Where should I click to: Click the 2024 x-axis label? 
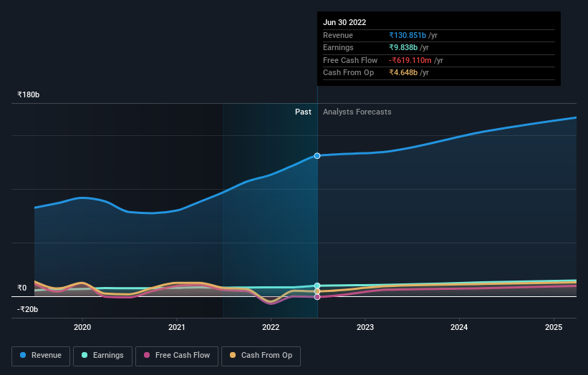click(x=459, y=328)
